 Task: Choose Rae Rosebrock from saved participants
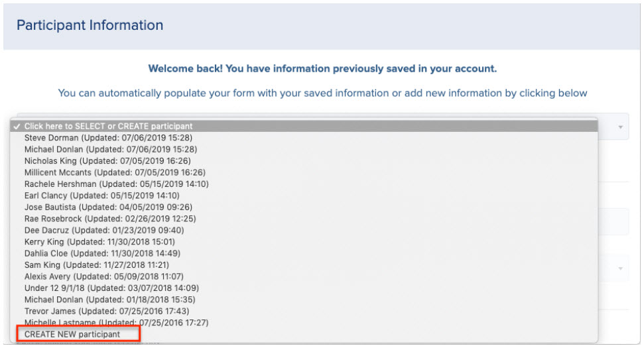point(304,219)
